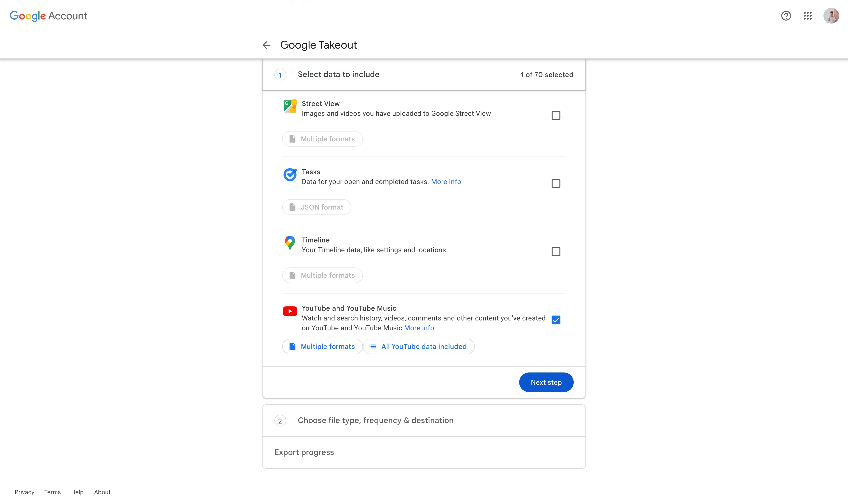Check the Street View checkbox
The height and width of the screenshot is (504, 848).
point(556,116)
